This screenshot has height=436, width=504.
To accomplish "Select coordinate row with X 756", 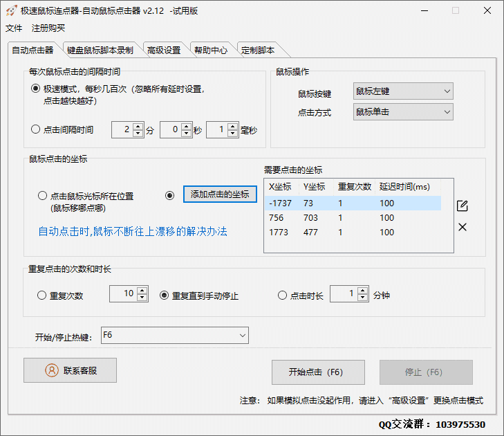I will click(x=353, y=217).
